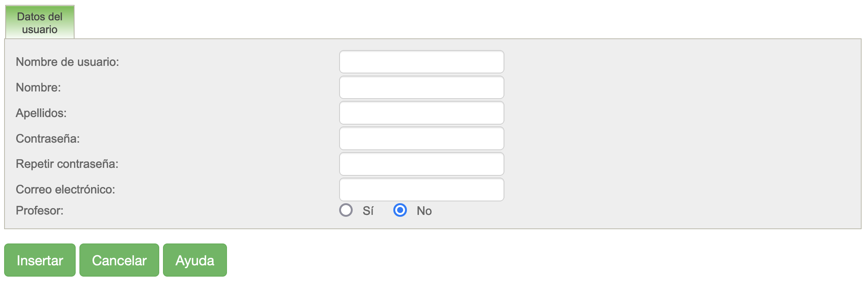Screen dimensions: 868x283
Task: Click the "Sí" text beside the radio
Action: pyautogui.click(x=368, y=211)
